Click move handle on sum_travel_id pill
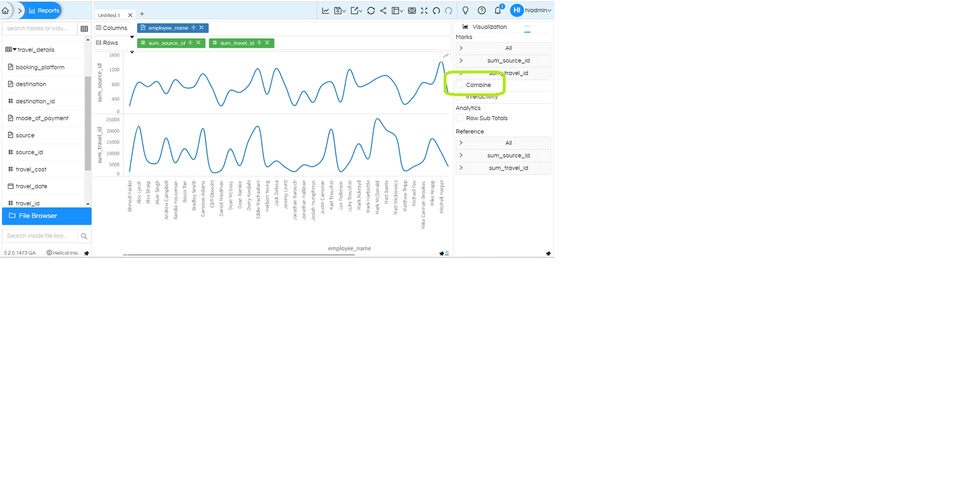The image size is (980, 494). pos(259,43)
